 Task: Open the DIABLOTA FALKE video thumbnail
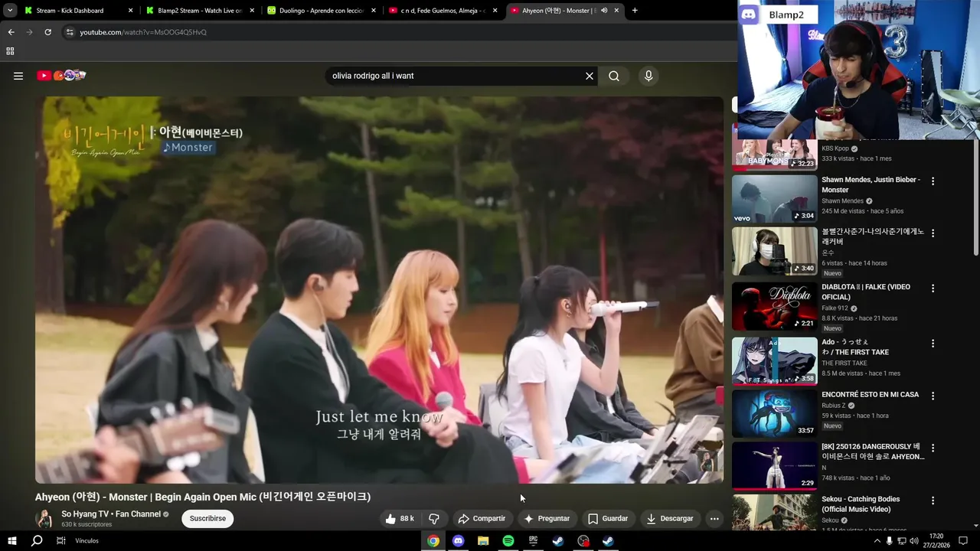click(774, 306)
